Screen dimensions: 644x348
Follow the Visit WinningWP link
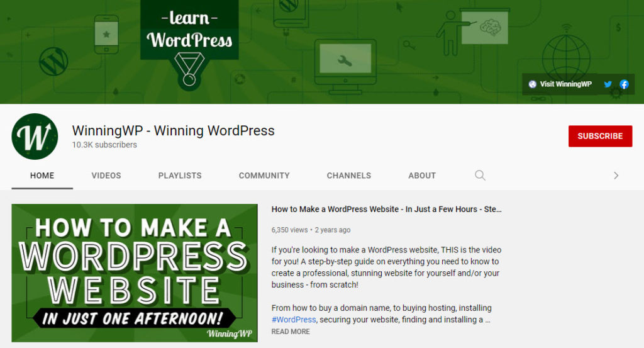tap(565, 84)
